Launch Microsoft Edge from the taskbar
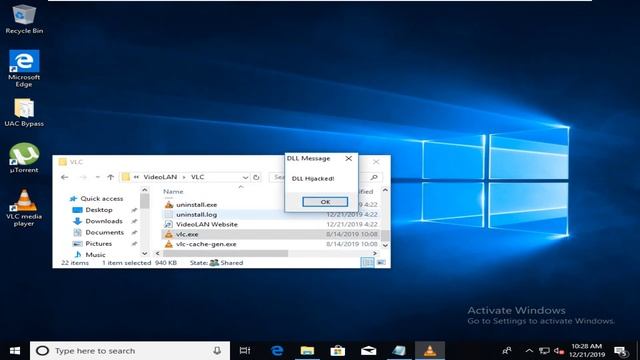640x360 pixels. (277, 351)
